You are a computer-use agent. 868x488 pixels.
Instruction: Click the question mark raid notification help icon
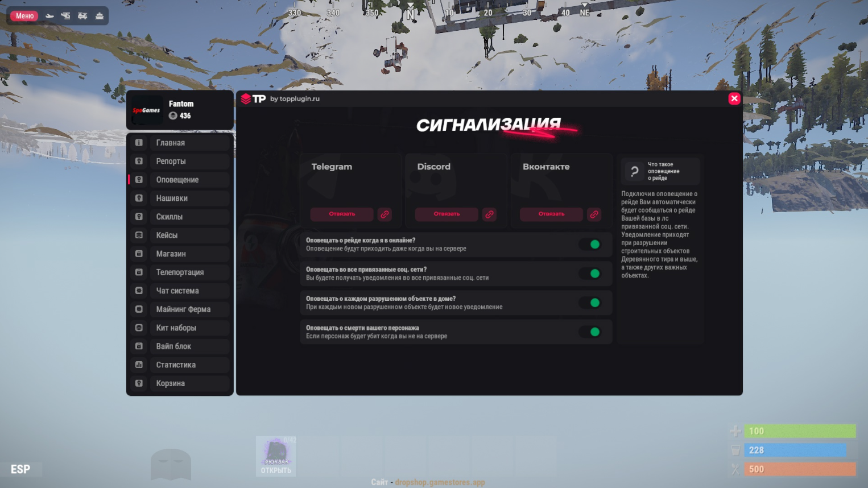pos(634,171)
